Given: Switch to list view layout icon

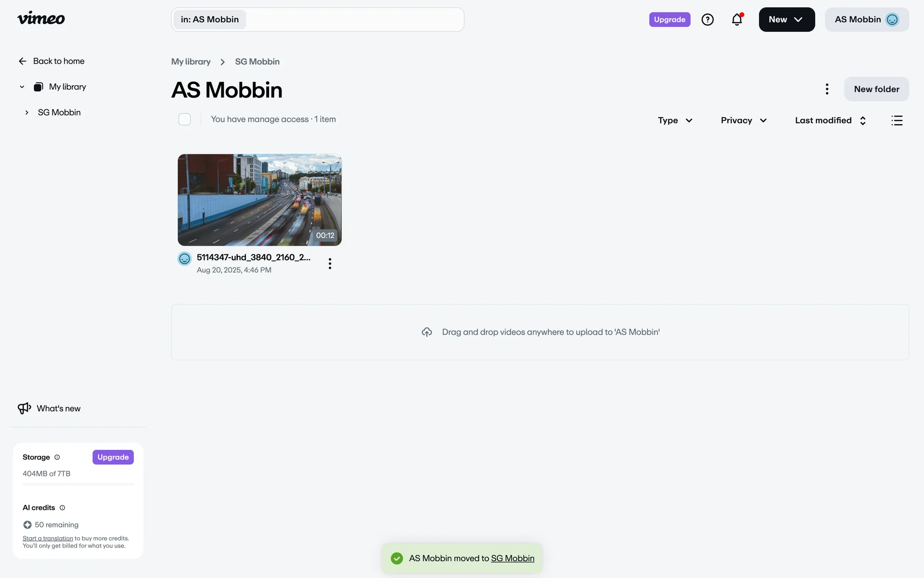Looking at the screenshot, I should pos(897,120).
